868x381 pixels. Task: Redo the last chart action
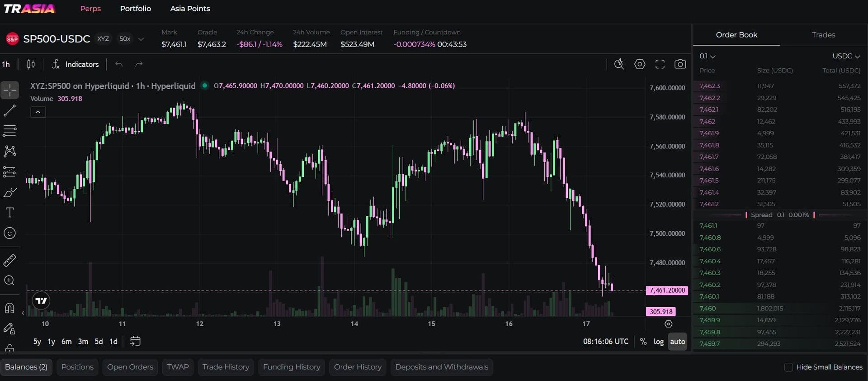pos(139,64)
